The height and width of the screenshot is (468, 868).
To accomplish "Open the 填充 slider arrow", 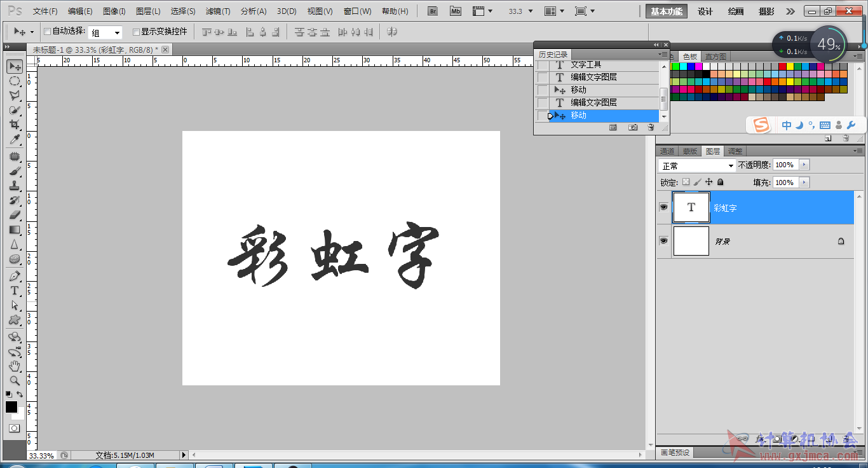I will [x=804, y=182].
